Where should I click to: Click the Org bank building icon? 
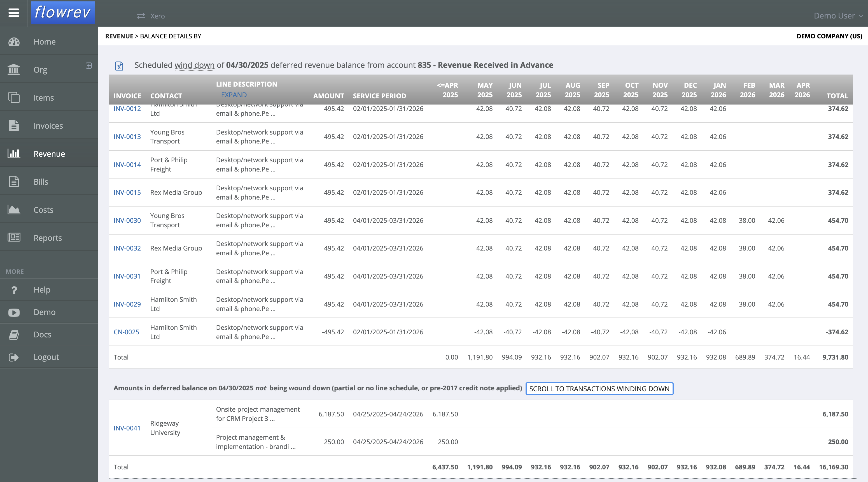[x=14, y=69]
